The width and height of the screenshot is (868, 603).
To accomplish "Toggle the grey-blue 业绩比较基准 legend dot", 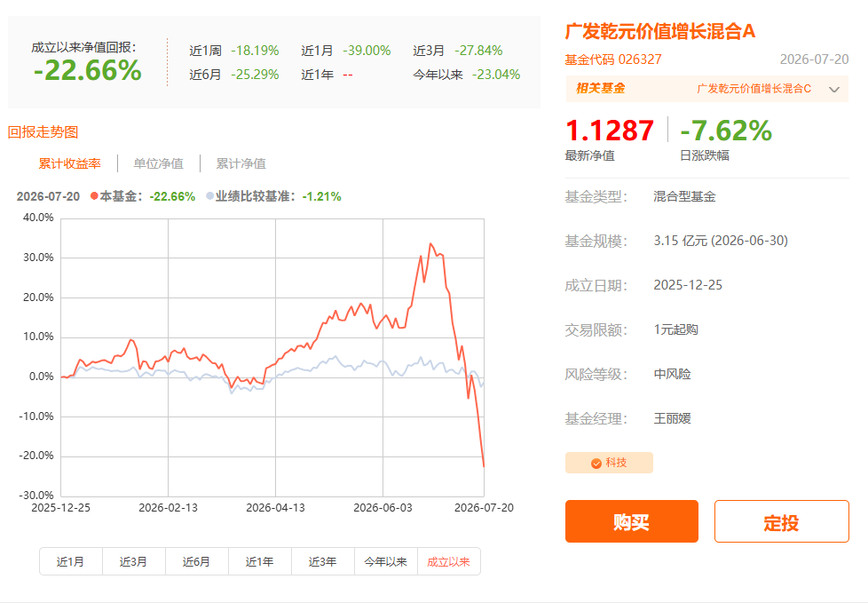I will point(209,196).
